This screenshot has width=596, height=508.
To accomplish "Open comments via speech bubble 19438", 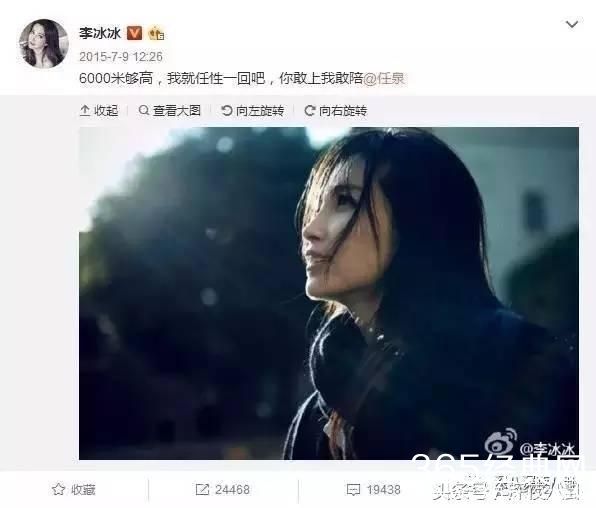I will click(x=353, y=490).
